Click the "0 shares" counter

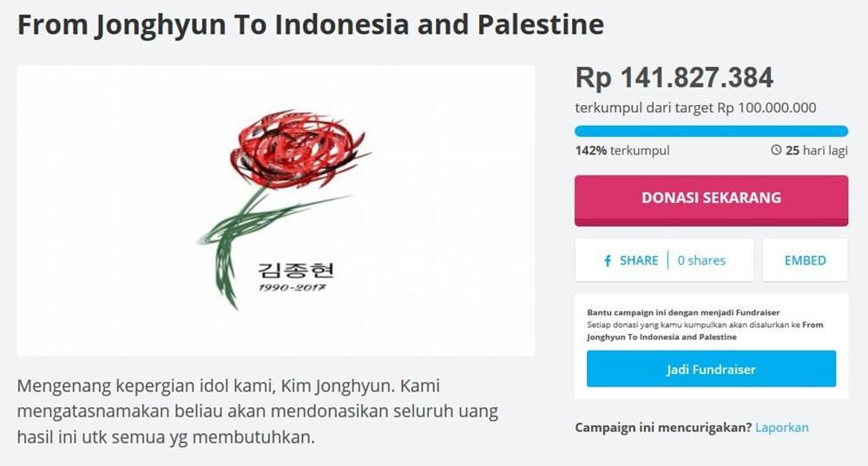(x=701, y=260)
